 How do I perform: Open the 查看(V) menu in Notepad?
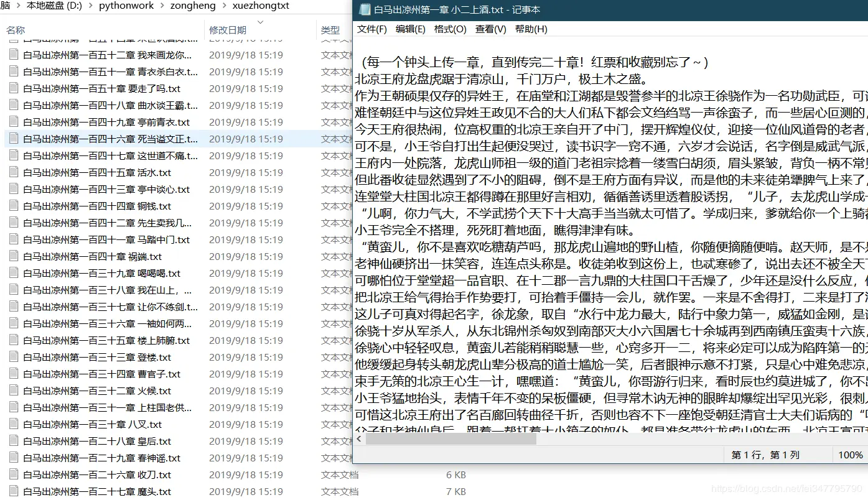tap(491, 29)
